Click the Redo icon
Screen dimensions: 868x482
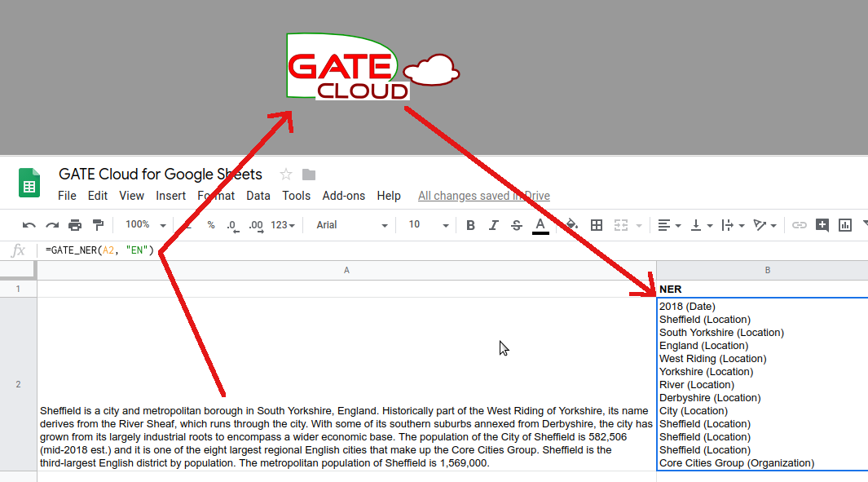point(52,225)
